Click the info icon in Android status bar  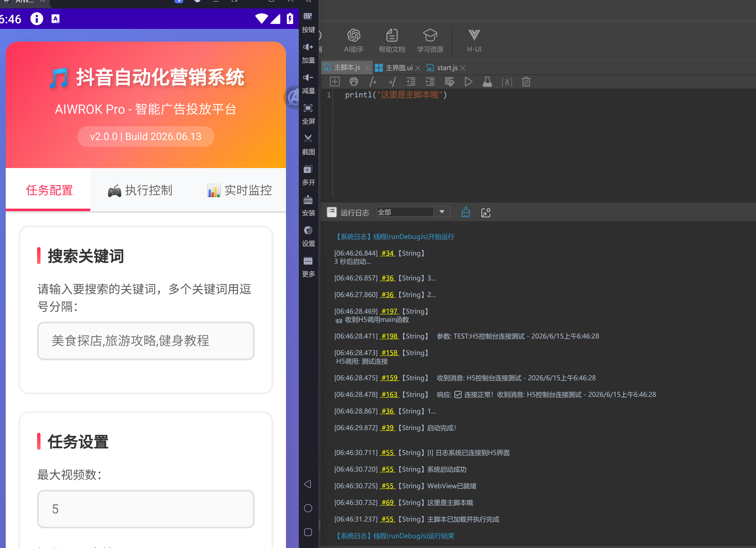[x=37, y=19]
